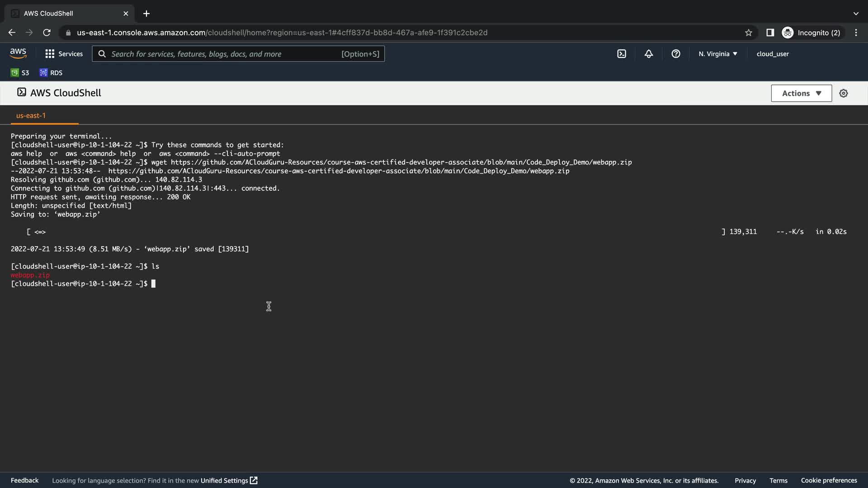
Task: Bookmark this page with star icon
Action: (x=749, y=33)
